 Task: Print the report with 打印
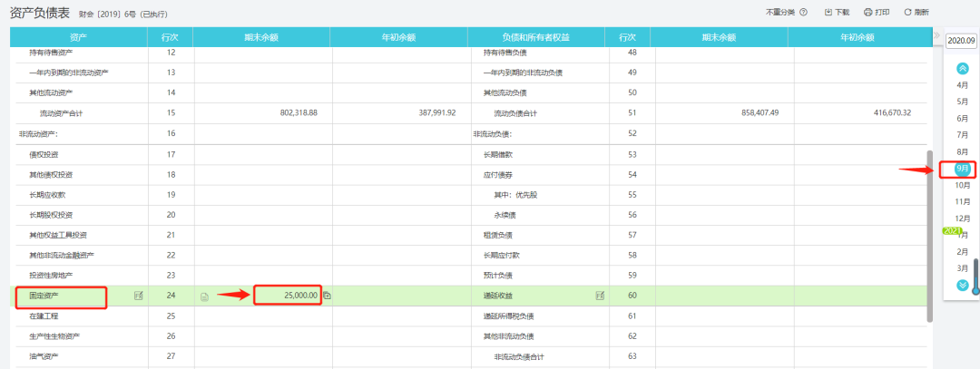click(877, 13)
